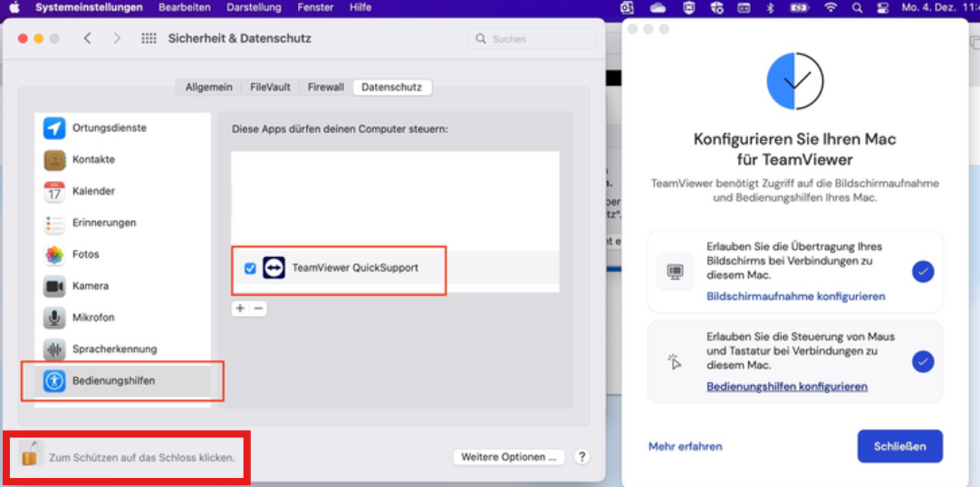The width and height of the screenshot is (980, 487).
Task: Select Kontakte in the sidebar
Action: pos(122,160)
